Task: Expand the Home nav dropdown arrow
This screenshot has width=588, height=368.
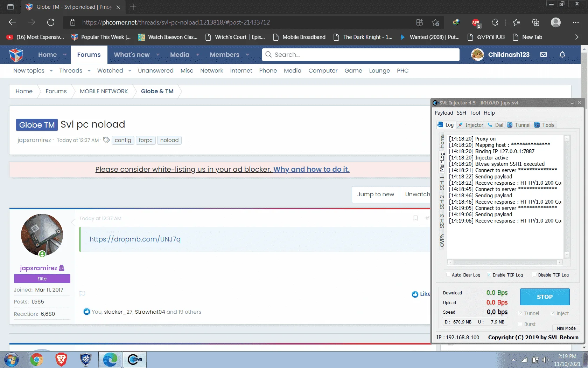Action: click(65, 55)
